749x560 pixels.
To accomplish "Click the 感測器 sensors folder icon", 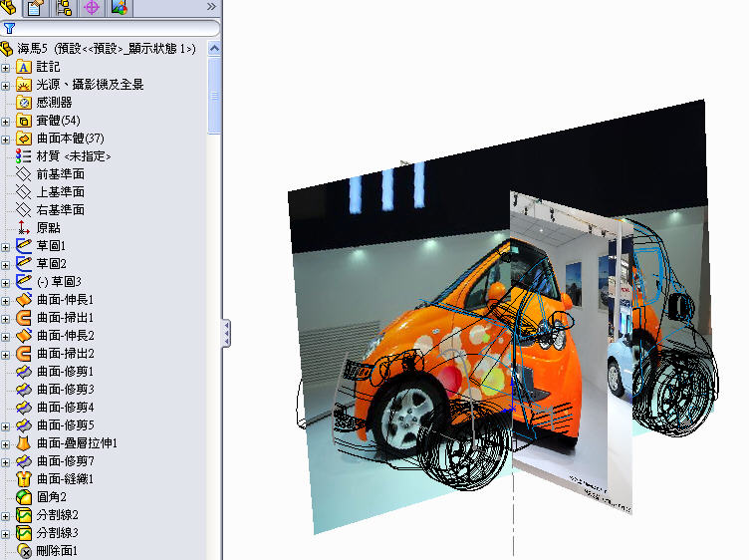I will [24, 103].
